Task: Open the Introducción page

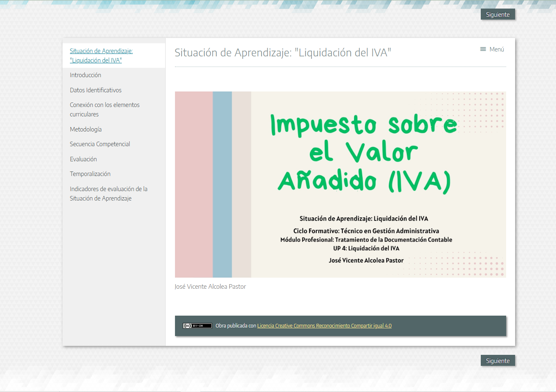Action: pos(85,75)
